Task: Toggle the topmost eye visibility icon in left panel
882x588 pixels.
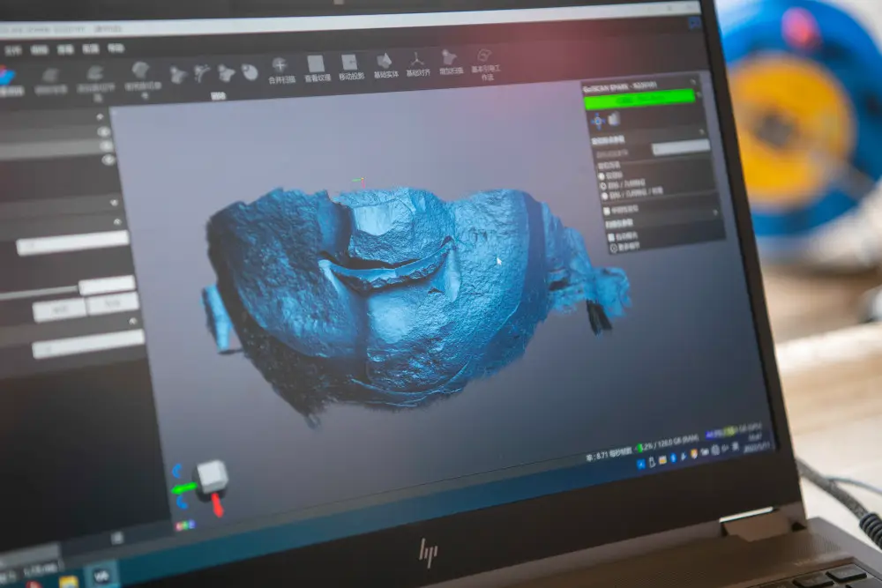Action: 106,130
